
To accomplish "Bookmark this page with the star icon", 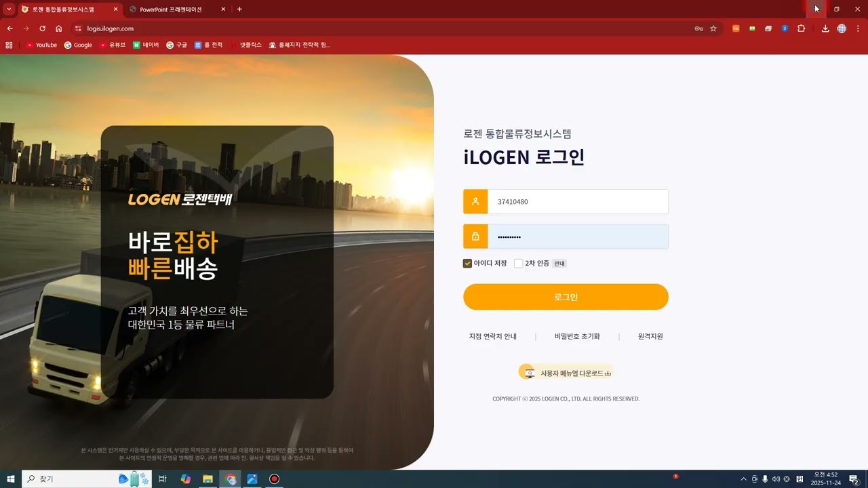I will tap(713, 28).
